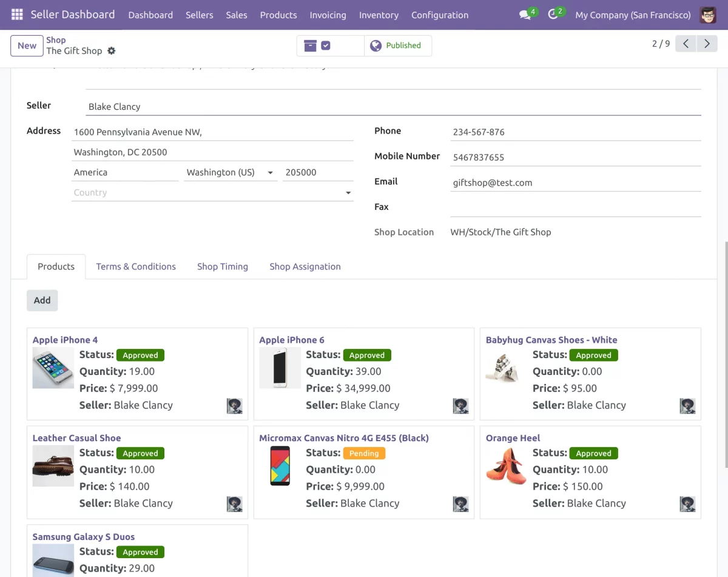Open the messages conversations icon showing 4 notifications
This screenshot has width=728, height=577.
pos(523,15)
